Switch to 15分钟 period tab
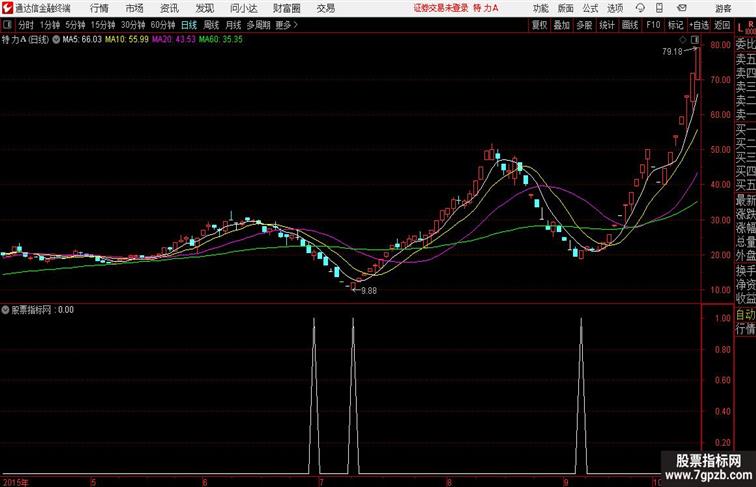 pyautogui.click(x=103, y=25)
